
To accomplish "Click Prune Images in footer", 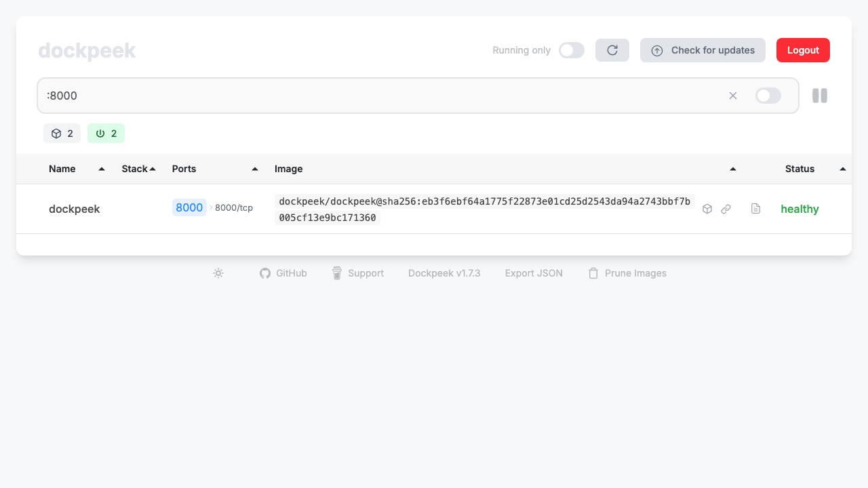I will 627,273.
